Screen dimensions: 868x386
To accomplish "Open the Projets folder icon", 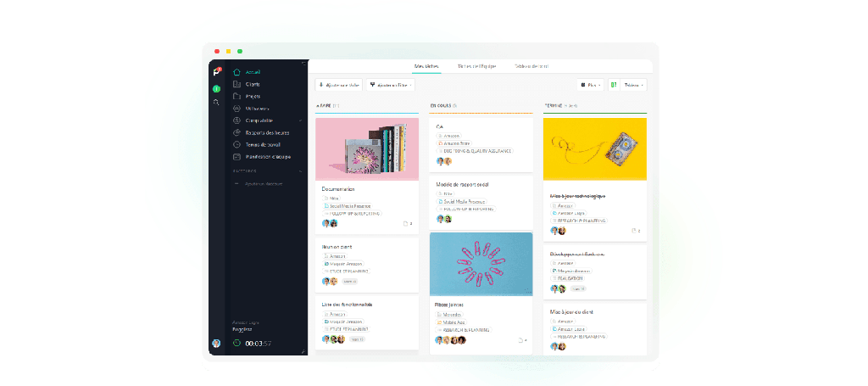I will (237, 97).
